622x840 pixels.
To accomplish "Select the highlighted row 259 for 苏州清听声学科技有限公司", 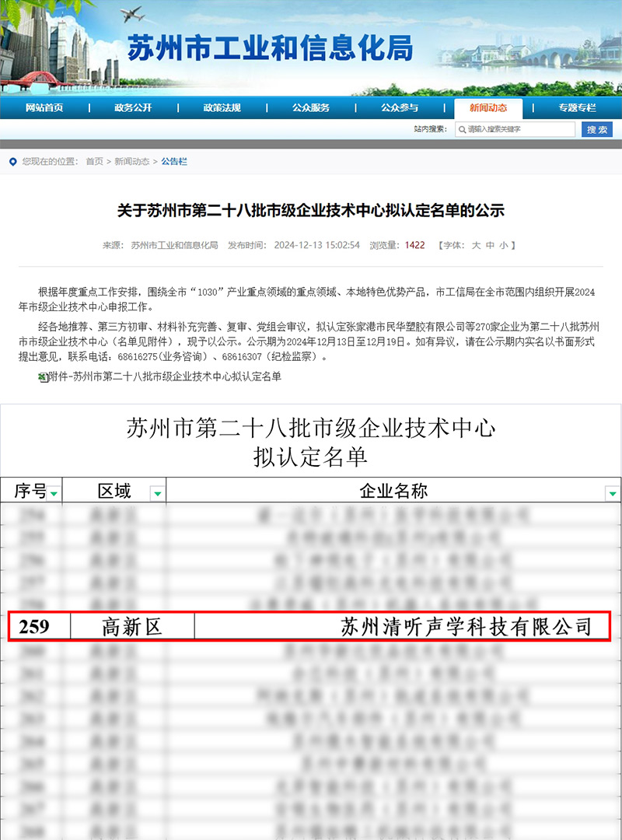I will pos(311,622).
